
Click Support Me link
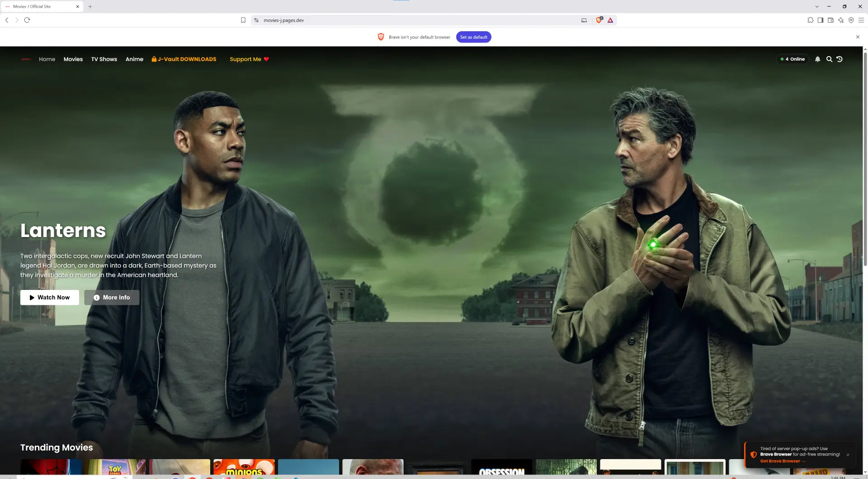(249, 59)
